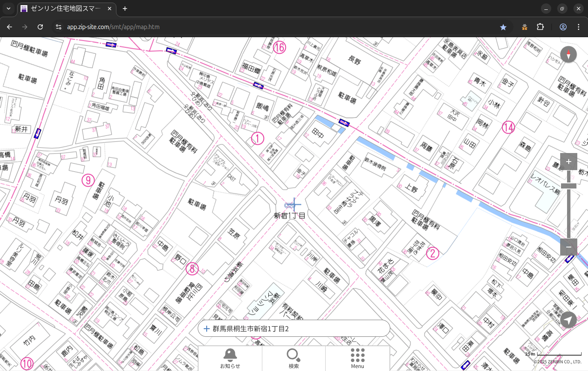Go back to previous page
Viewport: 588px width, 371px height.
[9, 27]
